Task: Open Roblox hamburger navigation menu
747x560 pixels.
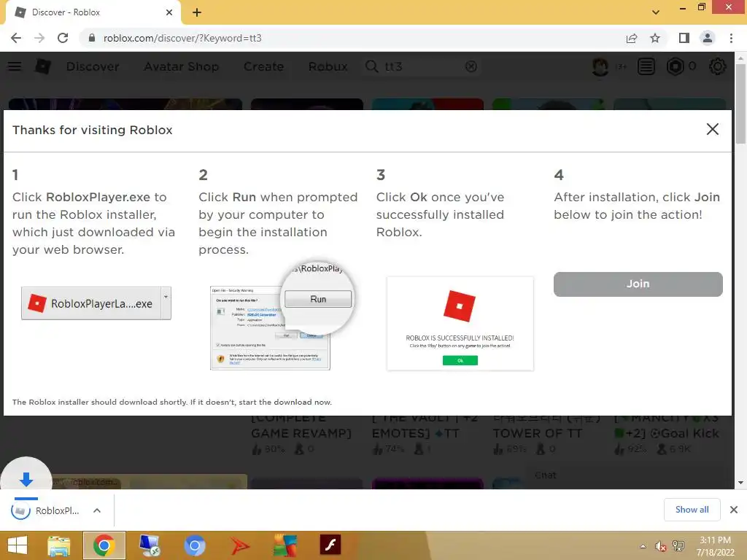Action: pos(15,66)
